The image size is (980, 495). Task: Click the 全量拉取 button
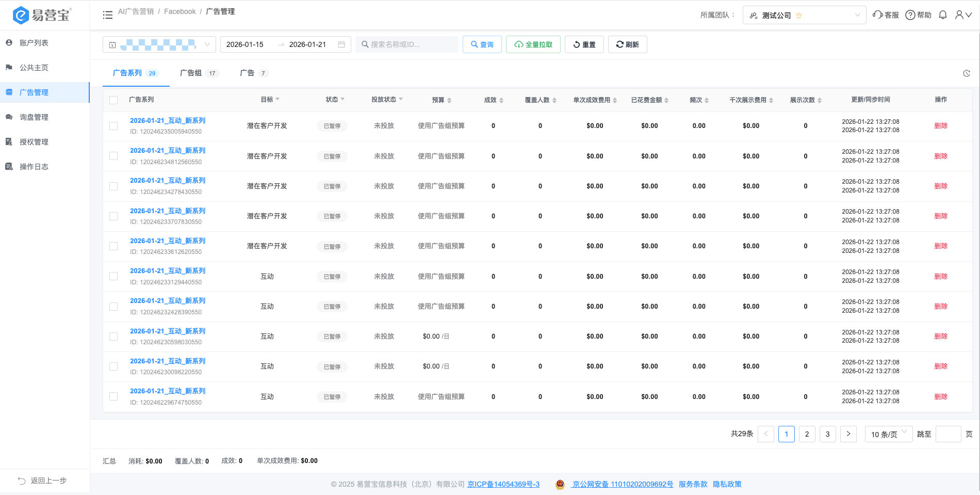(533, 44)
